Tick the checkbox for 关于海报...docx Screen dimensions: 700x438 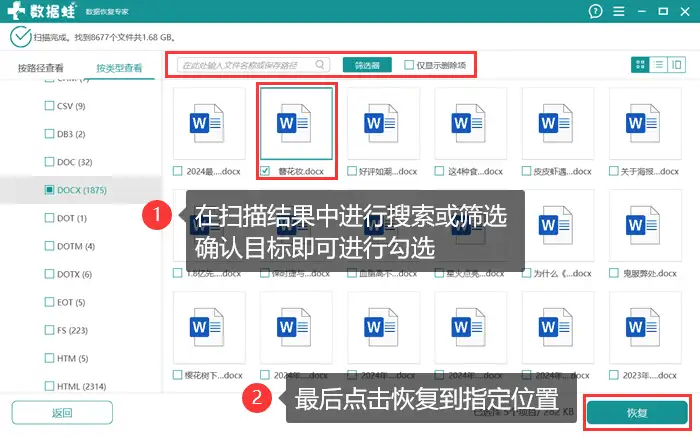(614, 171)
